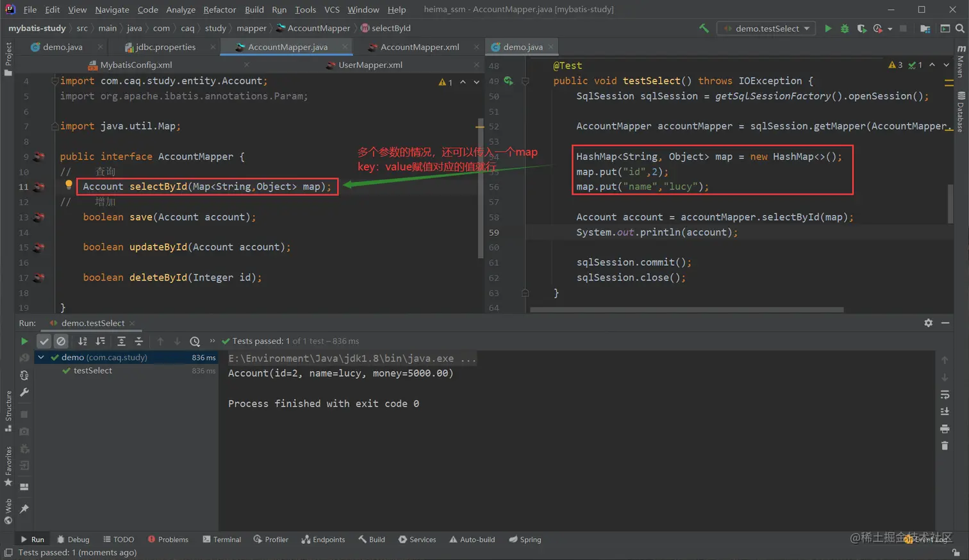The image size is (969, 560).
Task: Open test history clock icon
Action: [x=195, y=341]
